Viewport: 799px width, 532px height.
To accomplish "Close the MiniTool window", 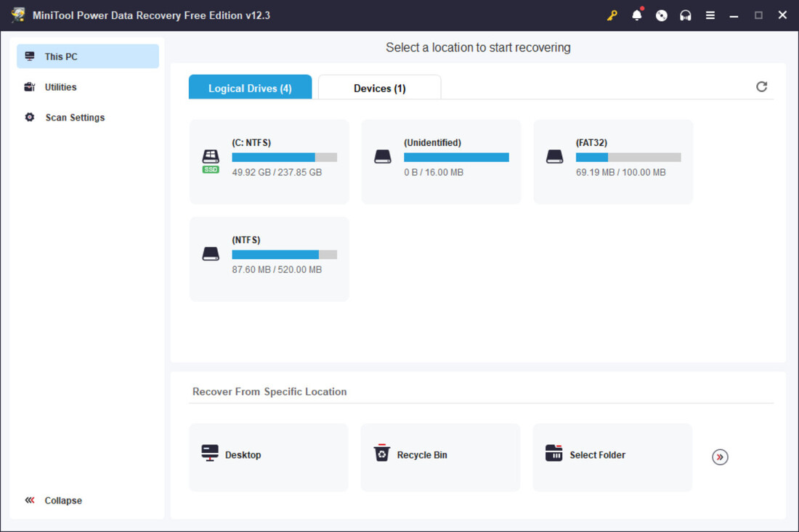I will pyautogui.click(x=783, y=15).
